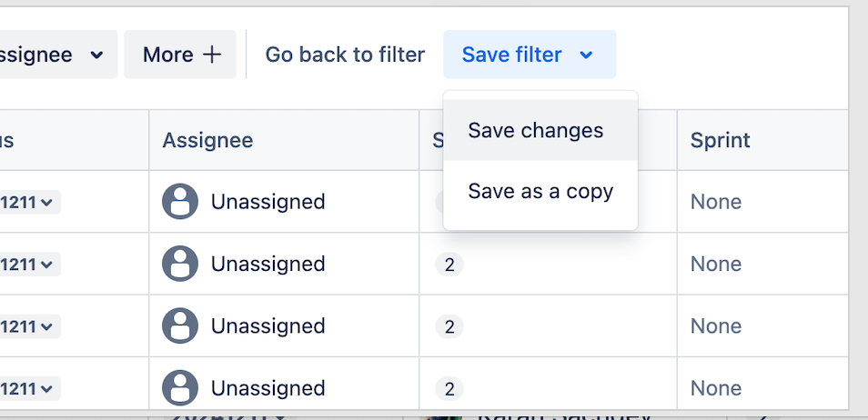Expand the 1211 status dropdown in first row
The image size is (868, 420).
tap(29, 202)
